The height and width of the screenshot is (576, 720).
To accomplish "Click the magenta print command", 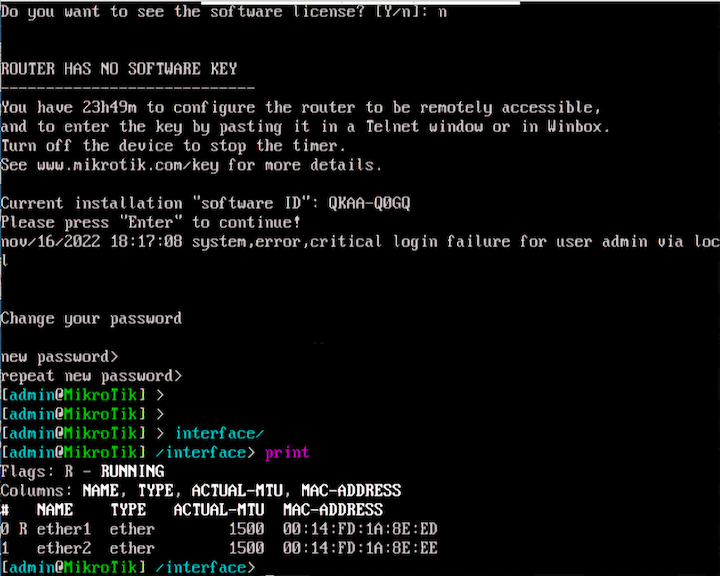I will [x=287, y=453].
